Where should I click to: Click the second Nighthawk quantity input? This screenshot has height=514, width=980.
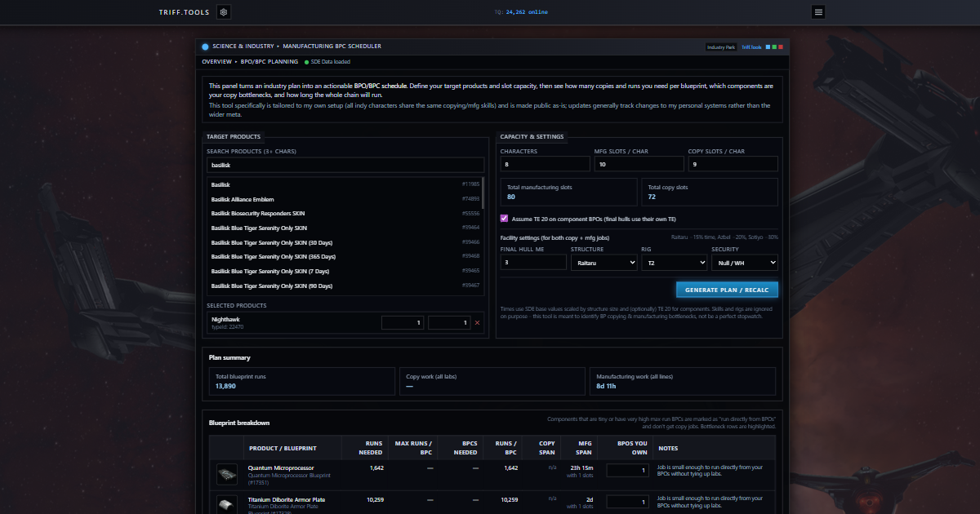tap(449, 323)
